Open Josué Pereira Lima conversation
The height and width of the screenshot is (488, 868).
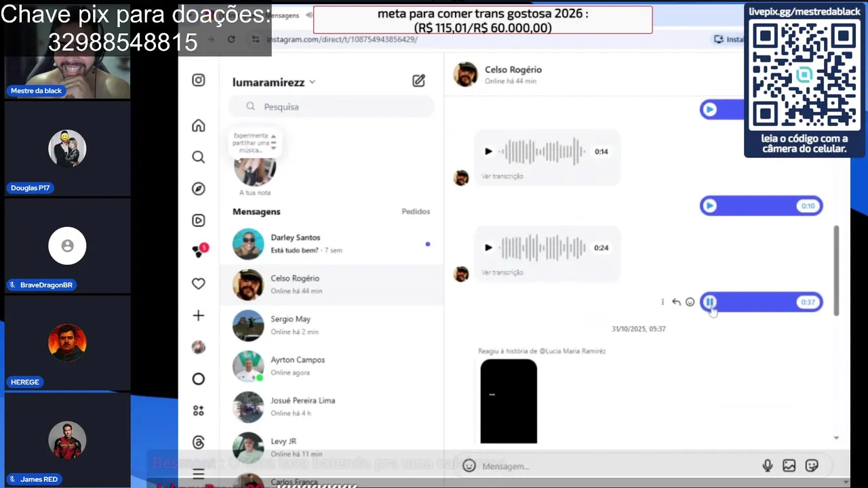tap(332, 407)
